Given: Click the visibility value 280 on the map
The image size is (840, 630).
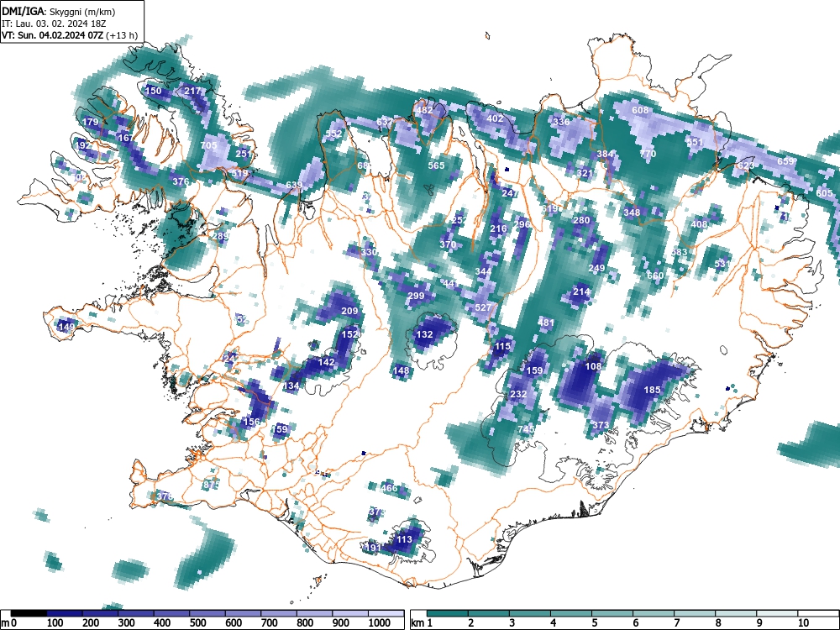Looking at the screenshot, I should tap(581, 219).
